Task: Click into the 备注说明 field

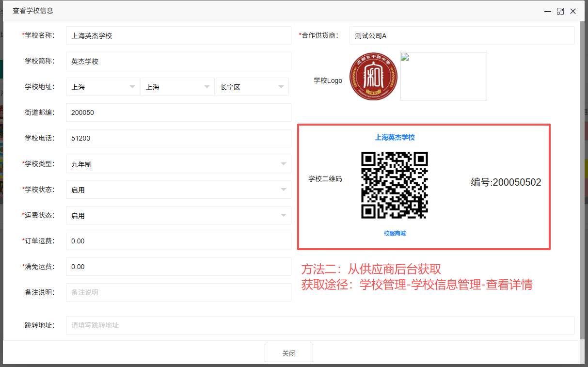Action: (x=178, y=292)
